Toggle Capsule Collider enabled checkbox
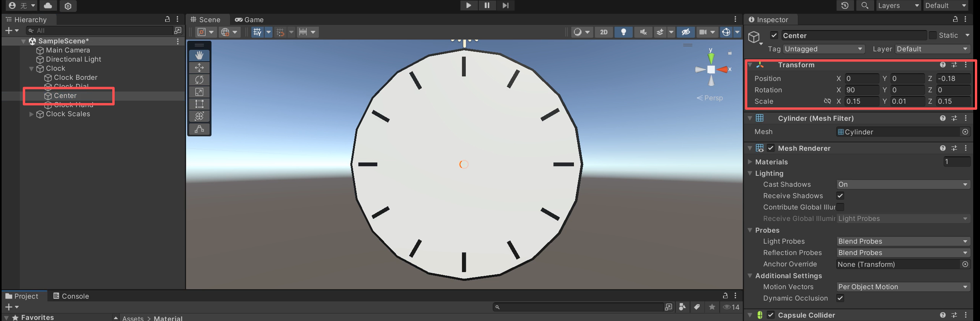This screenshot has height=321, width=980. (771, 315)
